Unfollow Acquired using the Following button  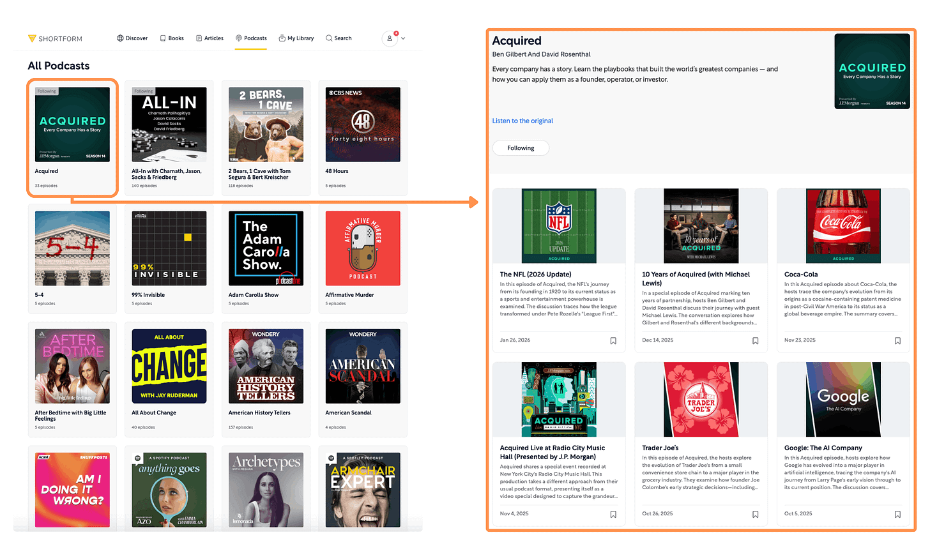(521, 148)
